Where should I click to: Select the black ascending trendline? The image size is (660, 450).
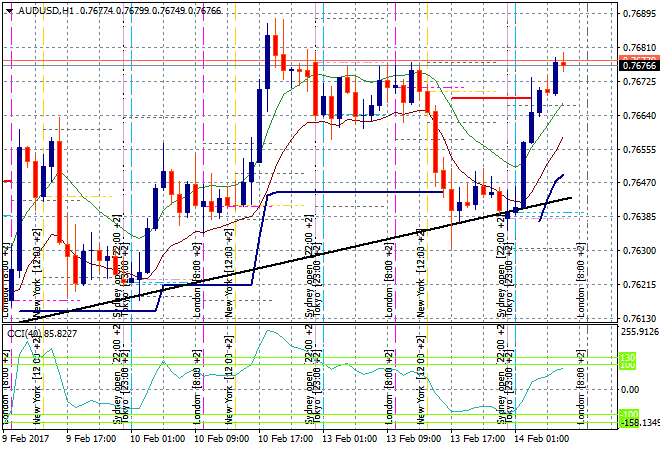[x=300, y=259]
